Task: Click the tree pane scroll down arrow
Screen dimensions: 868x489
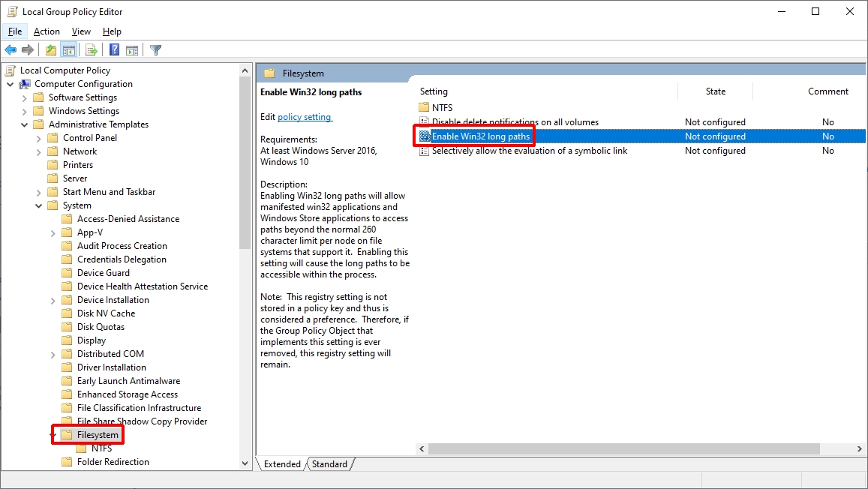Action: click(x=245, y=463)
